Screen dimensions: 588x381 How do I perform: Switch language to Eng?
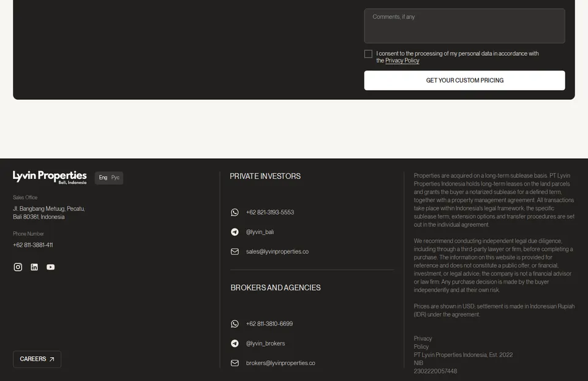pos(103,178)
